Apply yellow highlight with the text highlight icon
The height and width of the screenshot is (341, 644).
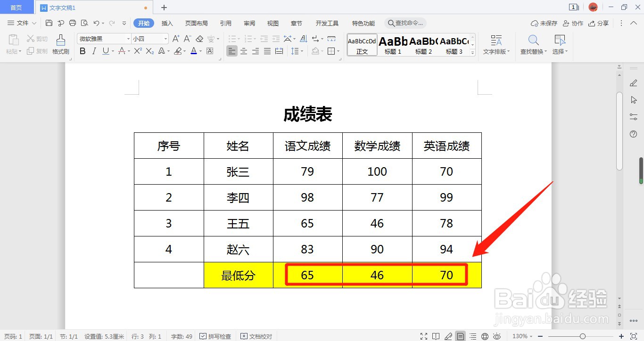point(178,51)
